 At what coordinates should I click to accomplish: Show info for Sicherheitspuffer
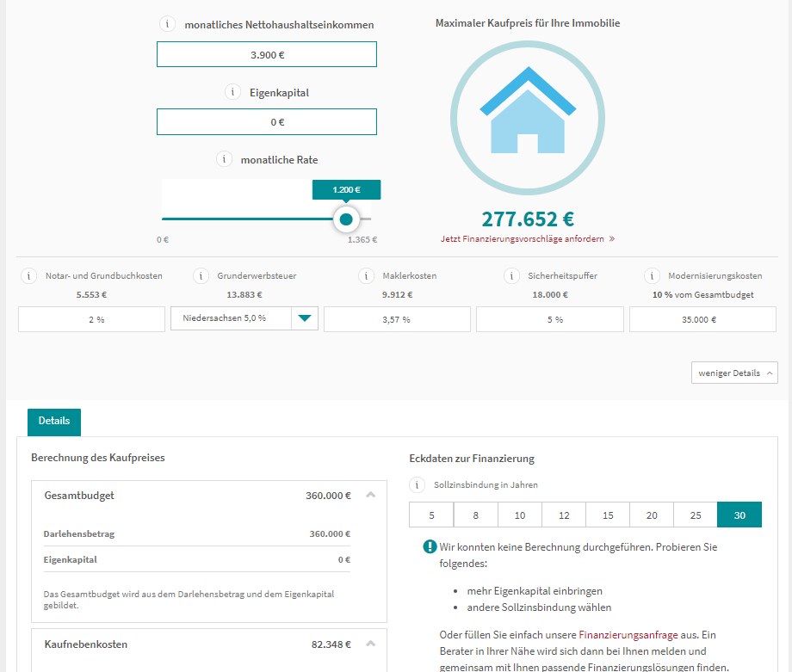511,275
